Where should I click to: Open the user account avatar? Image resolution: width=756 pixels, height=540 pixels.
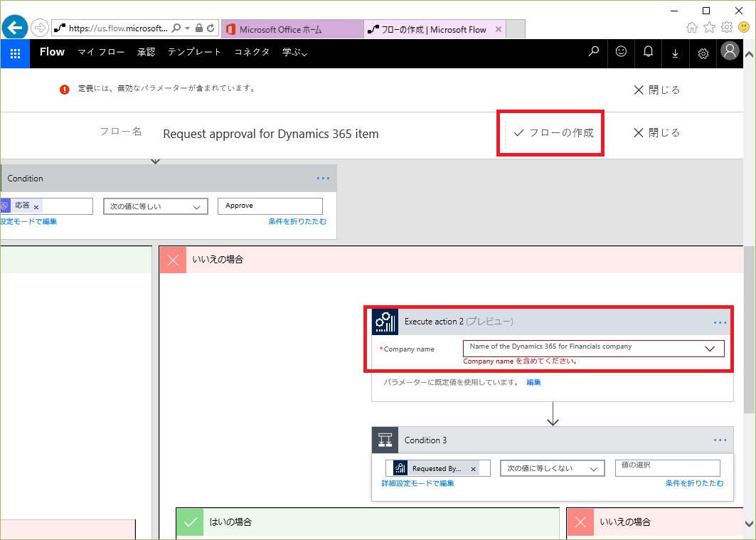[x=730, y=51]
